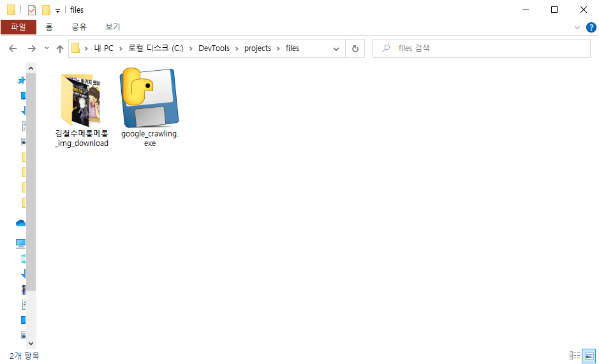Click the Back navigation arrow
Screen dimensions: 599x364
(13, 48)
